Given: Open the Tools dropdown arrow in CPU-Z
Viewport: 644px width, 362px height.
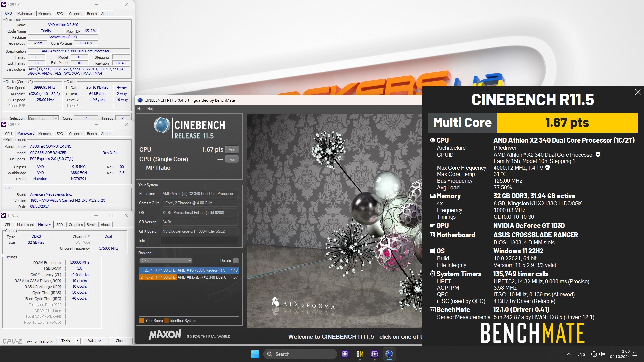Looking at the screenshot, I should coord(78,341).
